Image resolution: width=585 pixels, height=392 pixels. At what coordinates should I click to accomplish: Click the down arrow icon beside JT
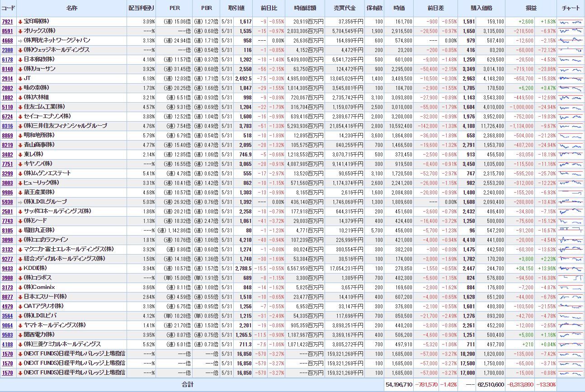20,79
